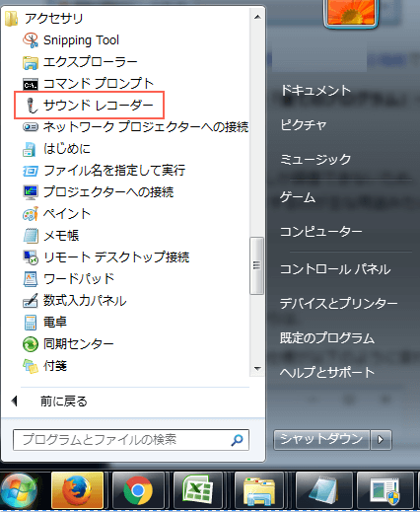Open コンピューター in the right pane
This screenshot has width=420, height=512.
point(321,232)
